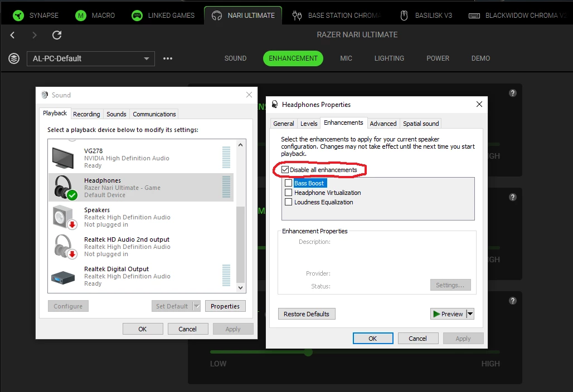
Task: Select the Realtek Digital Output icon
Action: pos(63,277)
